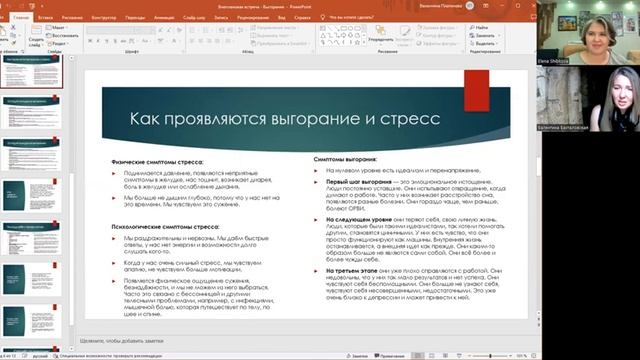Open Заливка фигуры shape fill dropdown

(437, 27)
